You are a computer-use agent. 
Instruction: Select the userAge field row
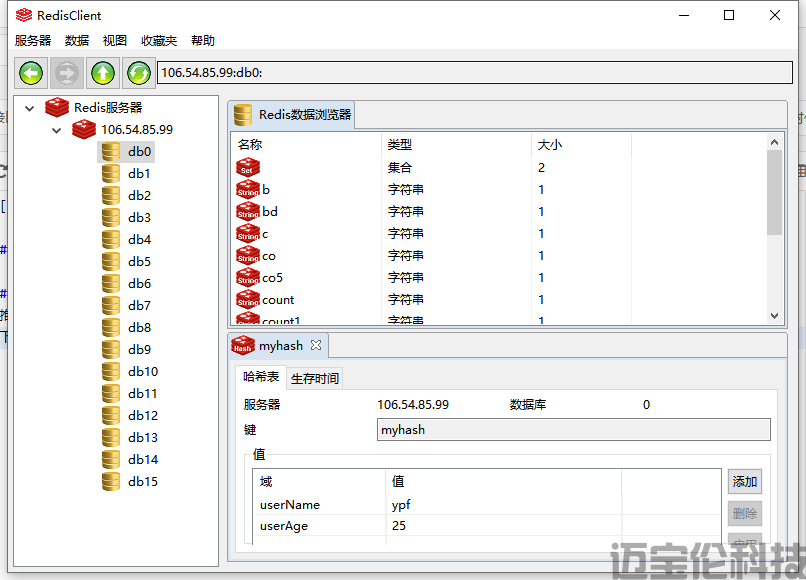[x=487, y=526]
